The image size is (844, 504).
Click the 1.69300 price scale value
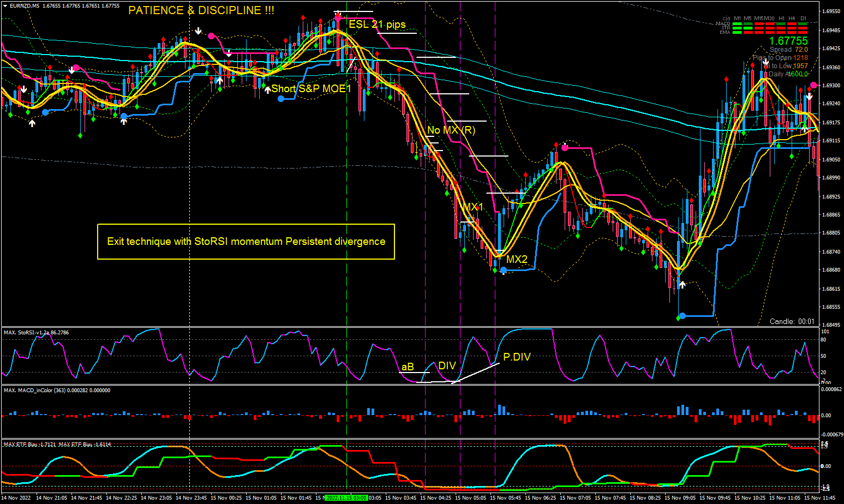[x=830, y=86]
